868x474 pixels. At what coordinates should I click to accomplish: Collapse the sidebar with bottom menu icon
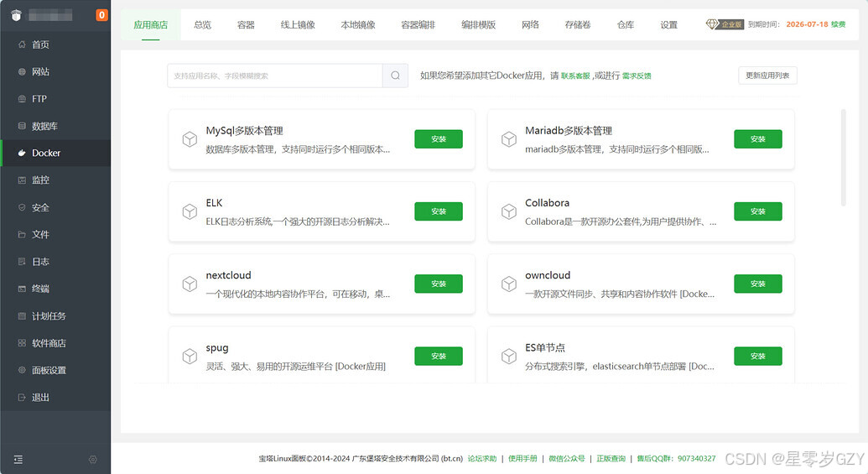pyautogui.click(x=18, y=460)
